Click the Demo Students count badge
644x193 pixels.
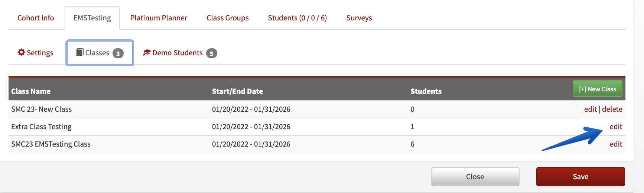[212, 53]
